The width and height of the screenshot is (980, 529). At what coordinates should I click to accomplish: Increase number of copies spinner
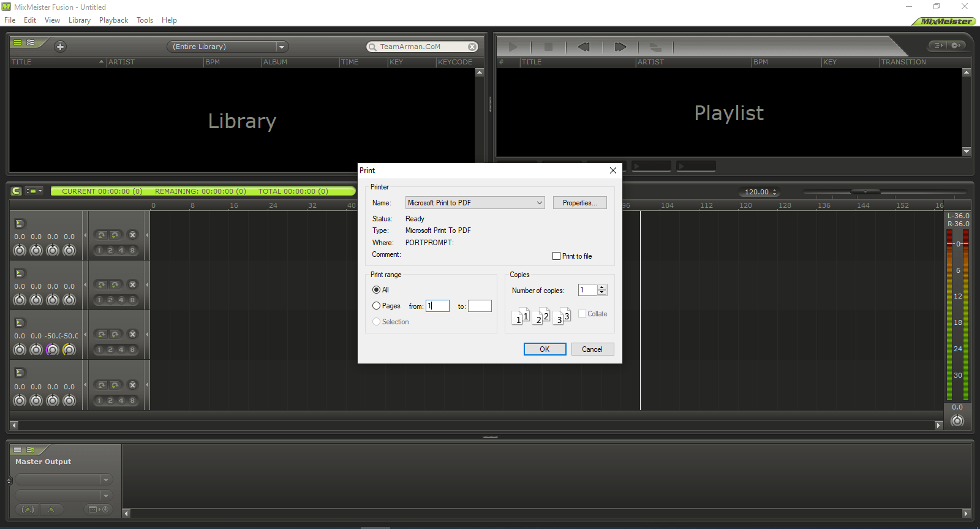click(602, 287)
